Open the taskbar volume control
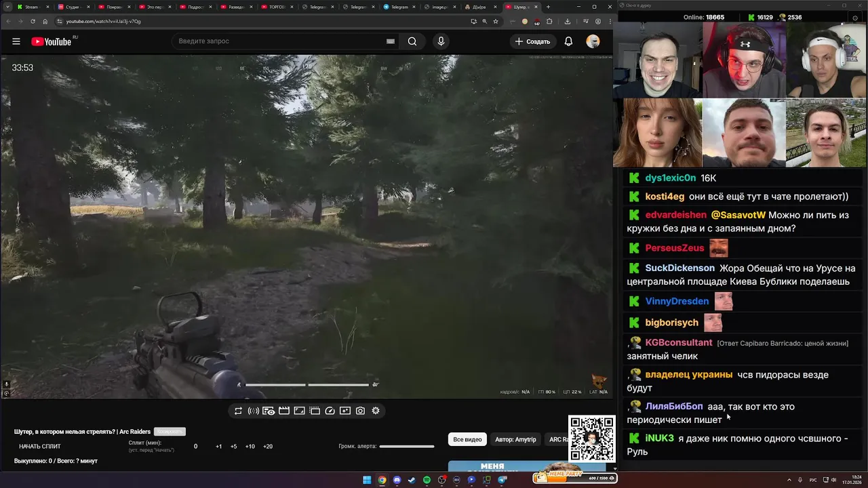The height and width of the screenshot is (488, 868). [x=834, y=480]
